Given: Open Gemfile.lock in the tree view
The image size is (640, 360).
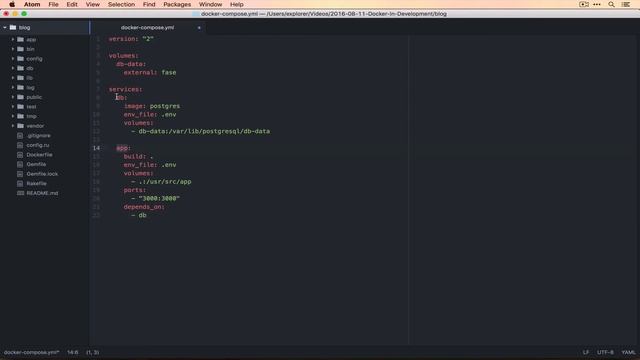Looking at the screenshot, I should (42, 174).
